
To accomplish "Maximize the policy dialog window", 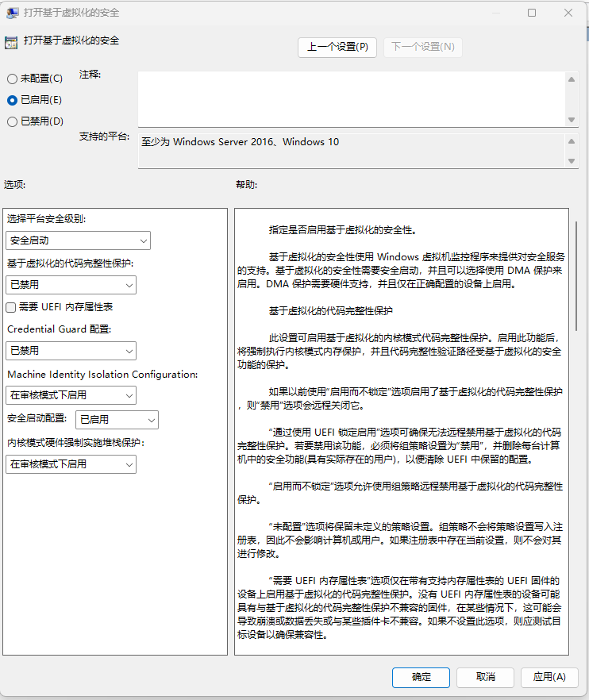I will click(532, 13).
